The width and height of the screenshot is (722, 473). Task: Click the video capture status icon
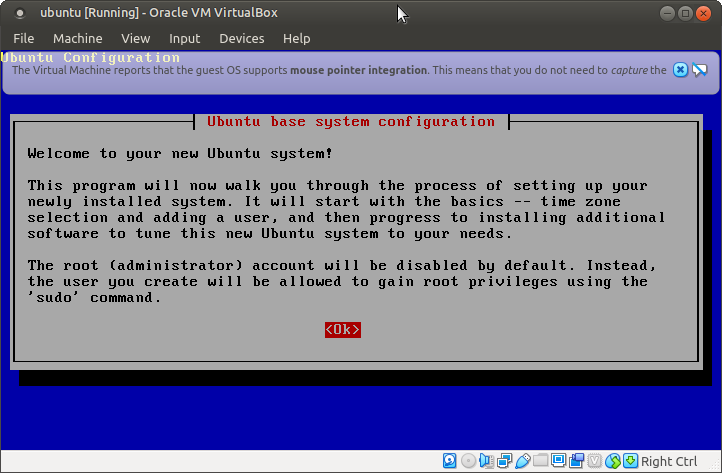point(576,461)
